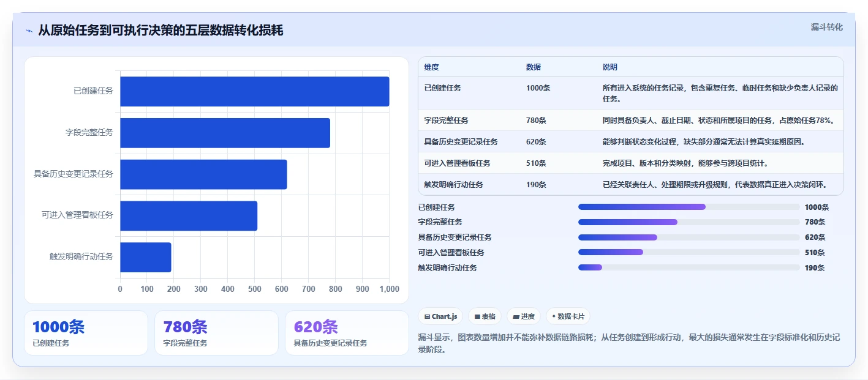Click the 620条 table cell
Screen dimensions: 868x380
[x=537, y=142]
